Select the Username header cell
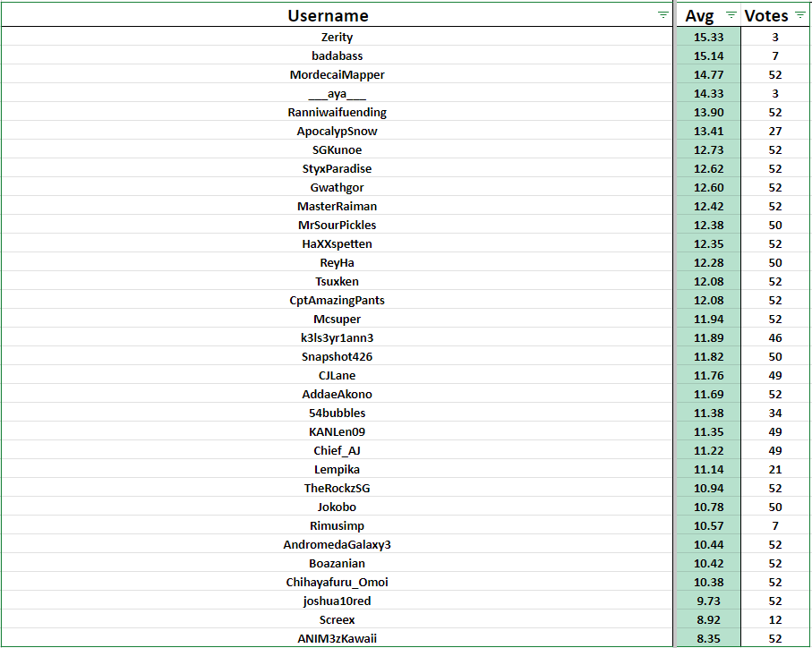 pos(328,15)
